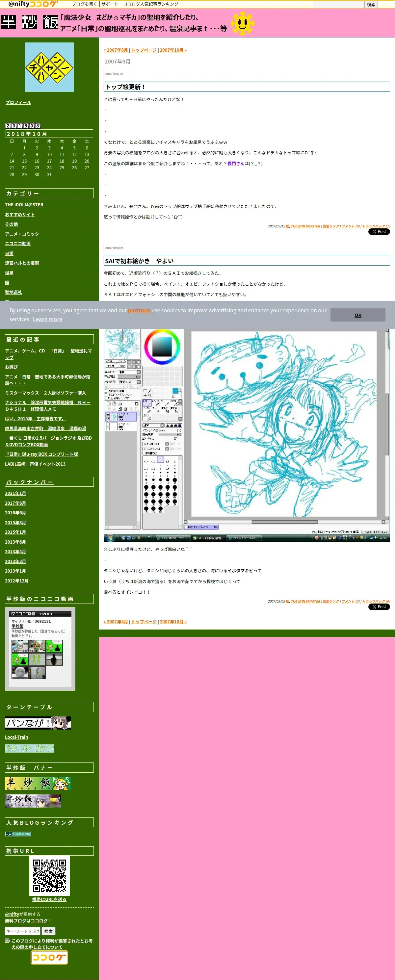Go to 2007年10月 » at page bottom
395x980 pixels.
point(173,622)
